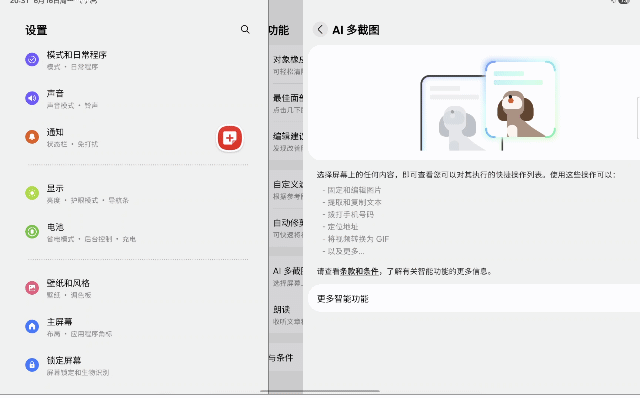Open the Display (显示) settings icon
This screenshot has height=398, width=640.
[x=32, y=193]
